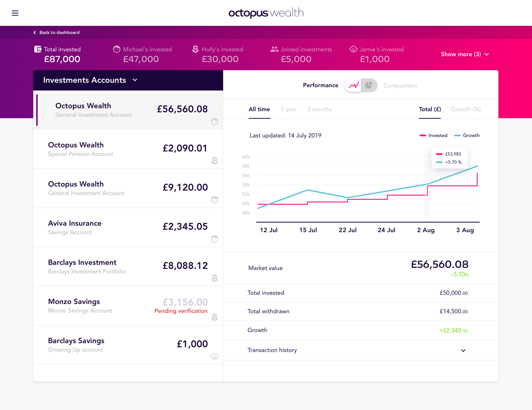The height and width of the screenshot is (410, 532).
Task: Click Growth +£2,340.90 value
Action: point(453,330)
